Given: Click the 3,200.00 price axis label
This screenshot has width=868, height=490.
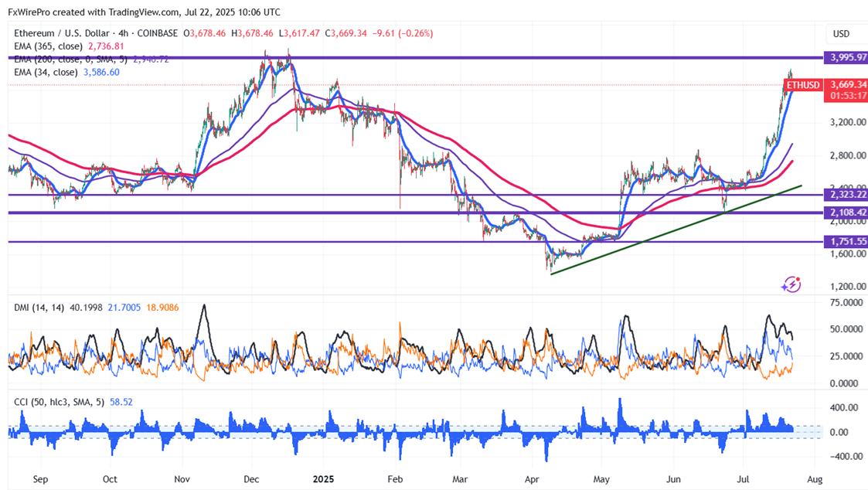Looking at the screenshot, I should pos(848,122).
